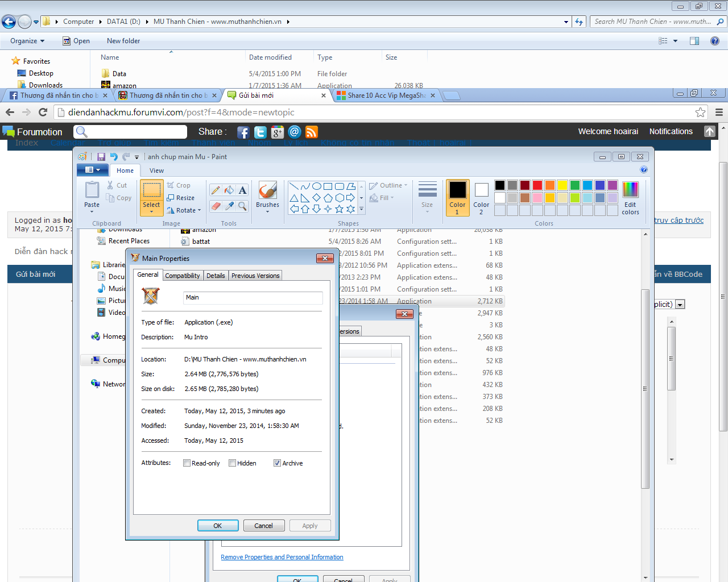The image size is (728, 582).
Task: Open the Paint file menu button
Action: pyautogui.click(x=92, y=170)
